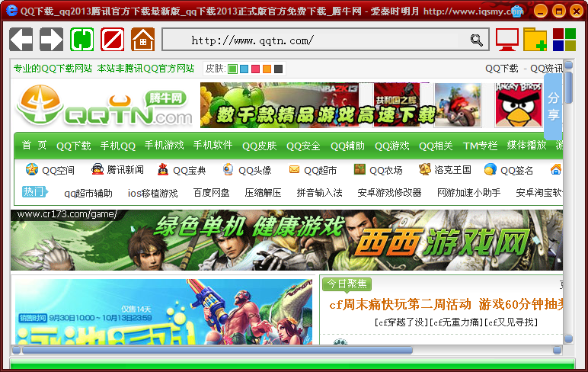Switch to dark gray skin swatch
The width and height of the screenshot is (588, 372).
click(278, 69)
